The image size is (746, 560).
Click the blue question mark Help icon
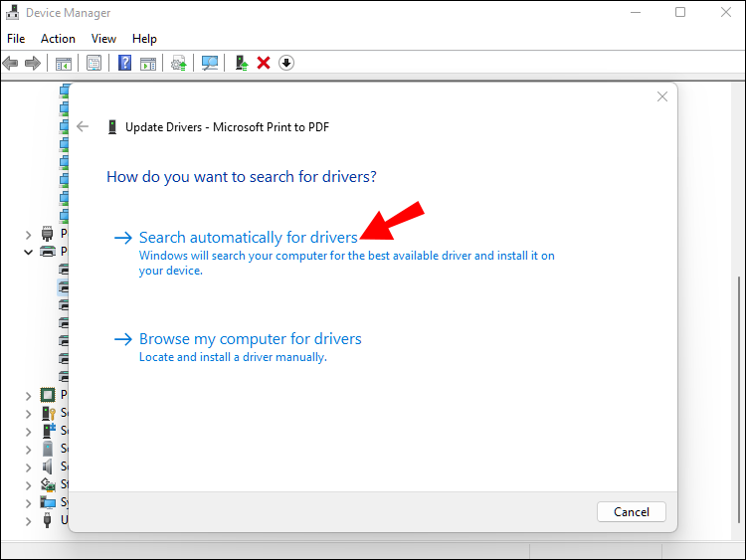[x=124, y=63]
